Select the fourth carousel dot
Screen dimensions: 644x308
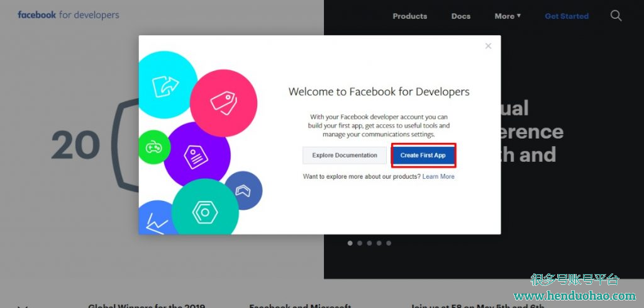[379, 243]
